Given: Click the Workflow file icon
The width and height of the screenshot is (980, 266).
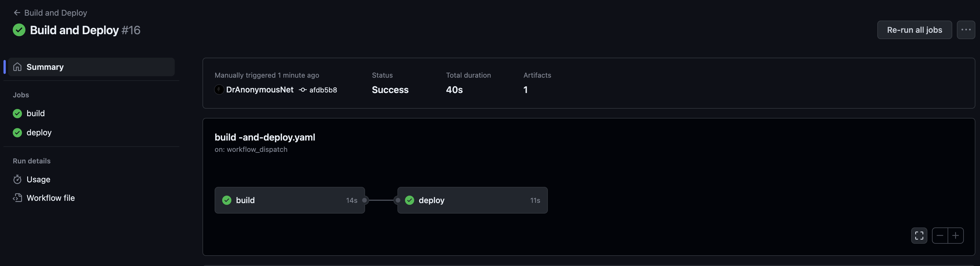Looking at the screenshot, I should 17,198.
